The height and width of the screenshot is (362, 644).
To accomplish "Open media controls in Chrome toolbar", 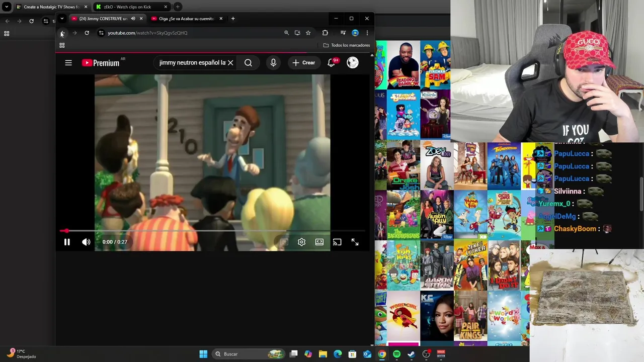I will coord(343,33).
